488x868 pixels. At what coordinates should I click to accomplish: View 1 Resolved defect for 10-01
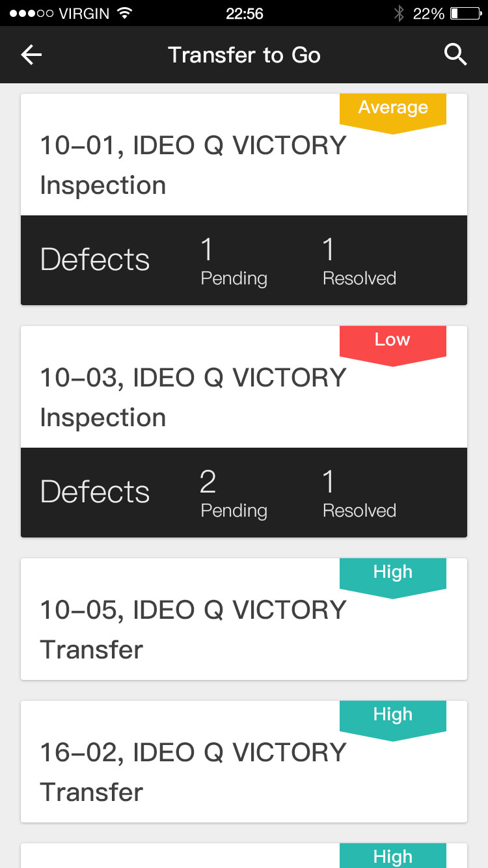click(359, 262)
